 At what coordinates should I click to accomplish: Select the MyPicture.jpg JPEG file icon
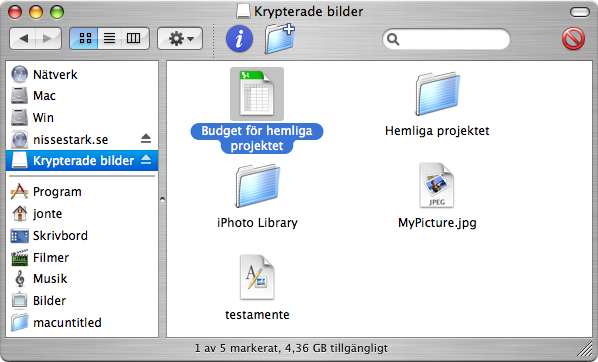(437, 186)
